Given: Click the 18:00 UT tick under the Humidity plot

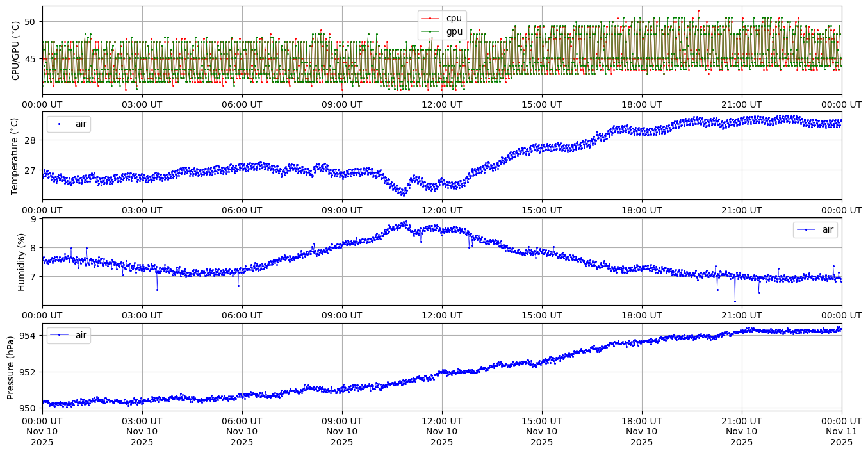Looking at the screenshot, I should coord(642,316).
